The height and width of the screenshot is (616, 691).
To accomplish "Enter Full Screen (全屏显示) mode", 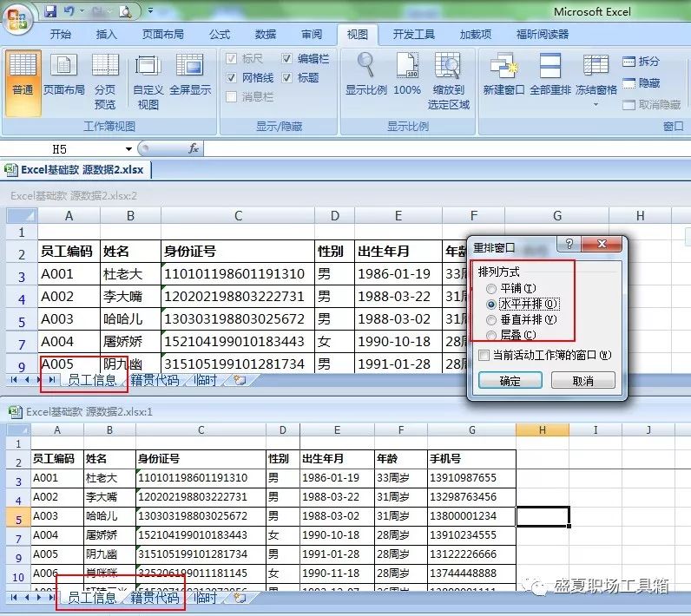I will click(190, 74).
